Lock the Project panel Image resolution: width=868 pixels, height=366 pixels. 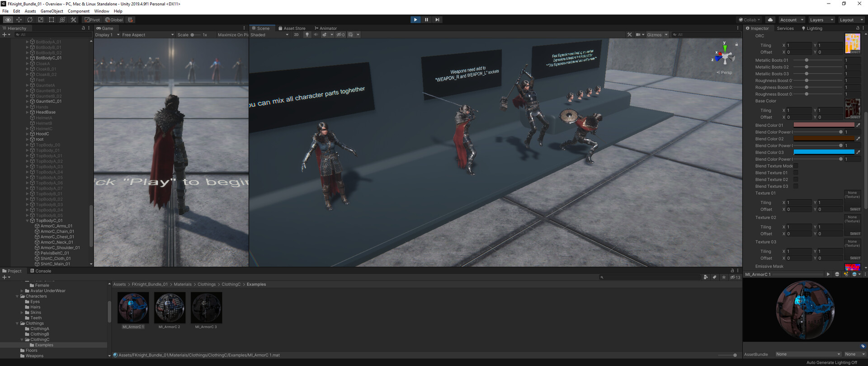[732, 271]
